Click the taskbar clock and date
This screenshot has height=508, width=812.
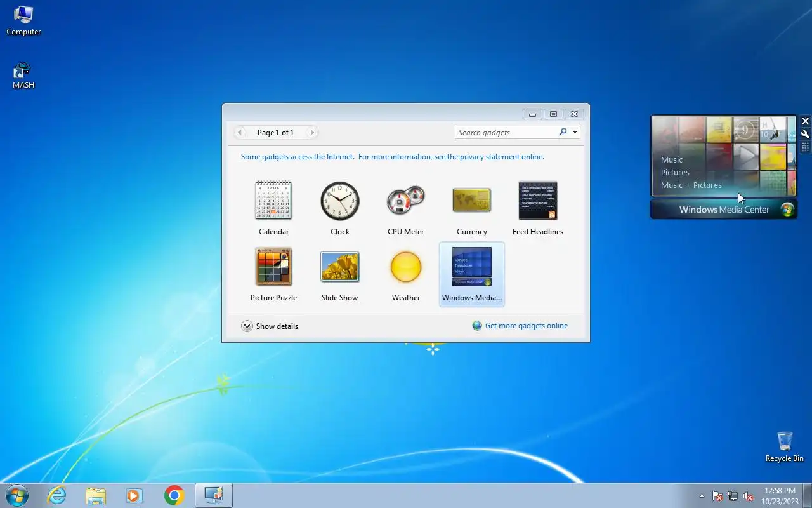pyautogui.click(x=780, y=496)
